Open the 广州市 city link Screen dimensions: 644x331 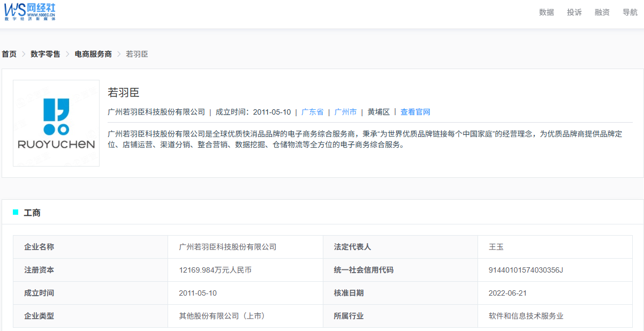[346, 112]
